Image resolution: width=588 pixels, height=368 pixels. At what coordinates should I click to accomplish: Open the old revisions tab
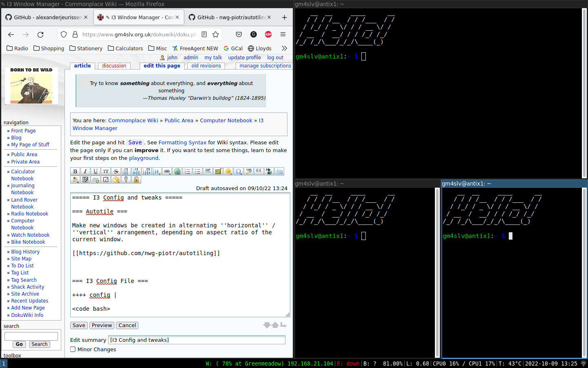pos(206,65)
